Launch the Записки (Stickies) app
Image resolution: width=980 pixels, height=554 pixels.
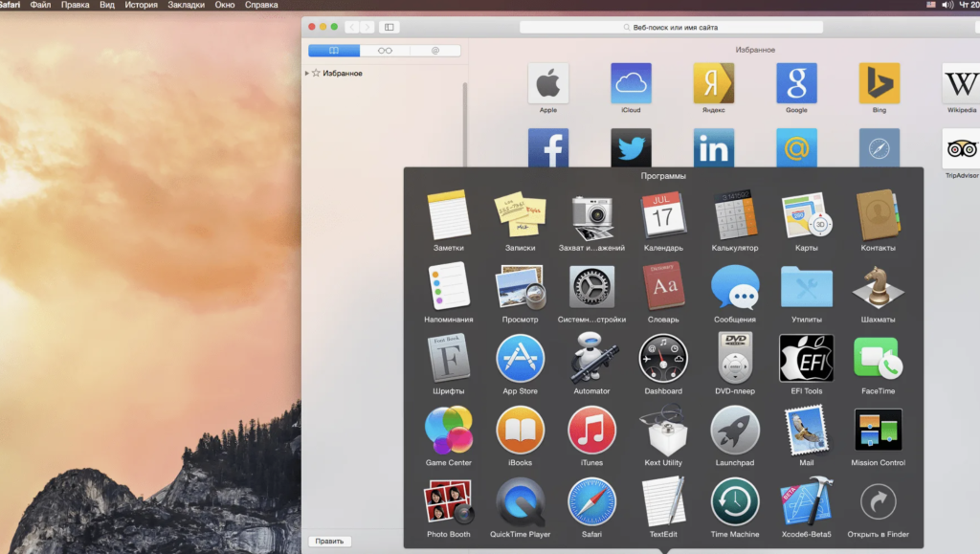point(520,215)
